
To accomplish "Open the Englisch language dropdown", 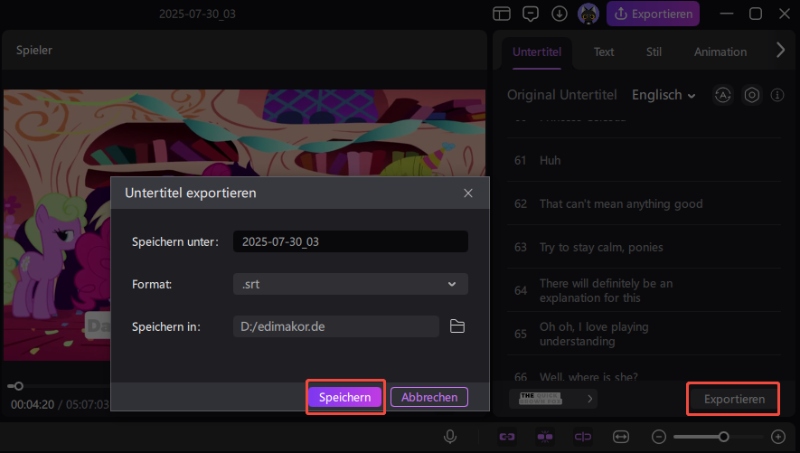I will [x=664, y=95].
